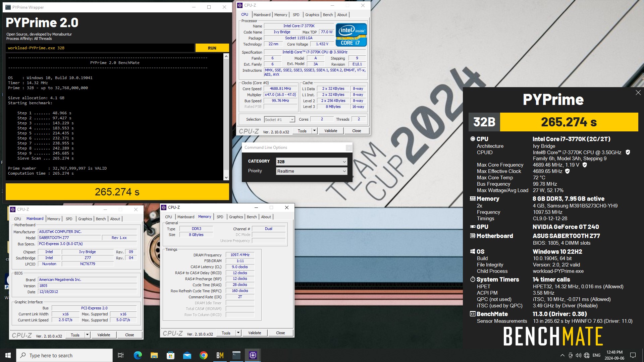Open Mainboard tab in Memory CPU-Z window

pos(185,217)
